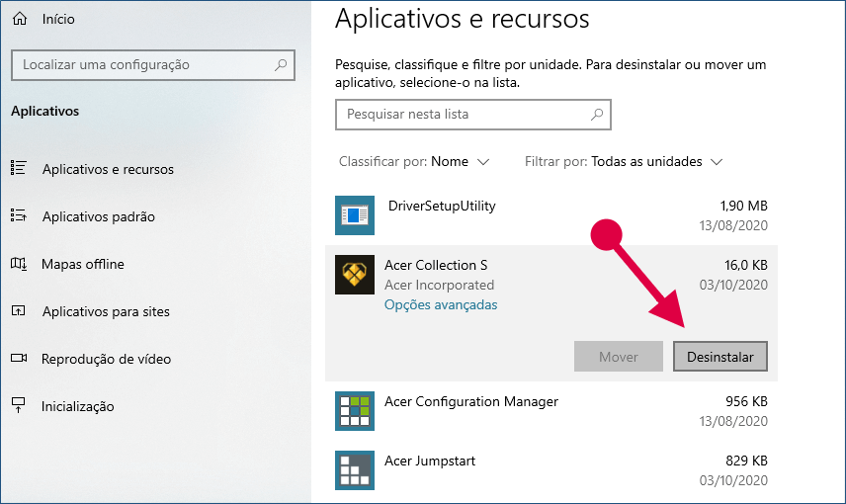Click the disabled Mover button
846x504 pixels.
tap(619, 356)
